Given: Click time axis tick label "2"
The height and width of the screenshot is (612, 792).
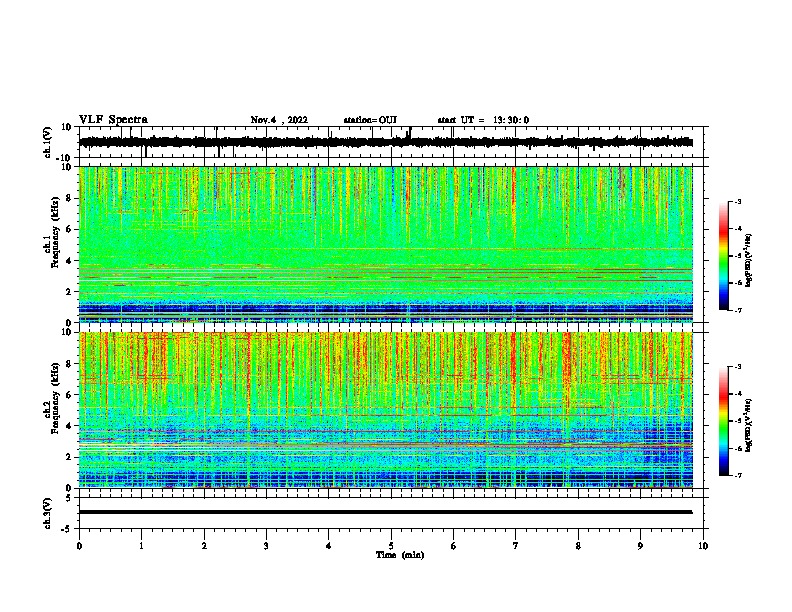Looking at the screenshot, I should coord(204,546).
